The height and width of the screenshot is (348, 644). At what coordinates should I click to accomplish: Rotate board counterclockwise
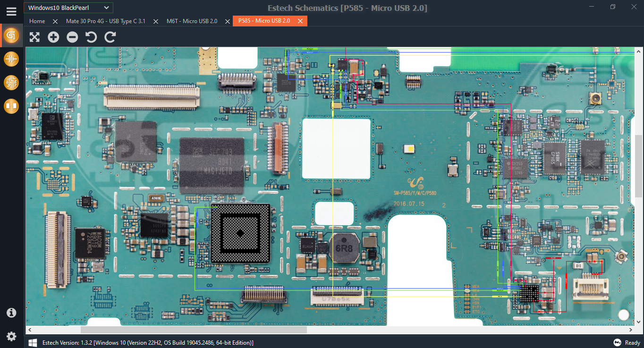(x=91, y=37)
